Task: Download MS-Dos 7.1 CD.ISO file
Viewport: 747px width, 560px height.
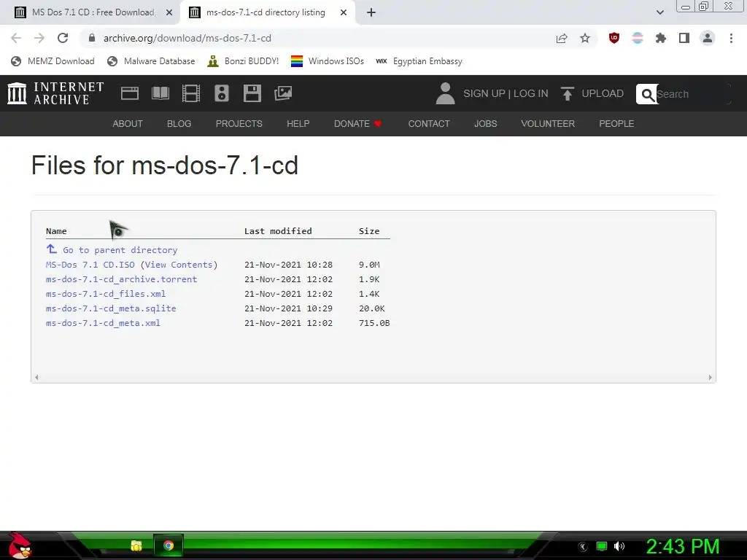Action: pyautogui.click(x=90, y=265)
